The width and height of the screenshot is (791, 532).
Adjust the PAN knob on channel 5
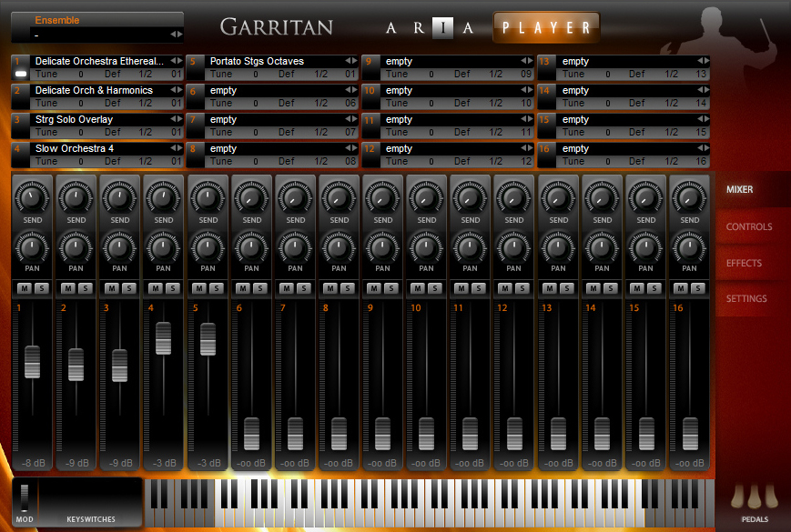pyautogui.click(x=208, y=246)
